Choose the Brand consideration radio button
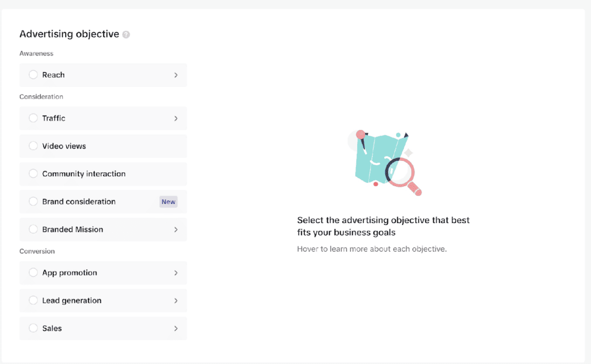 (33, 202)
